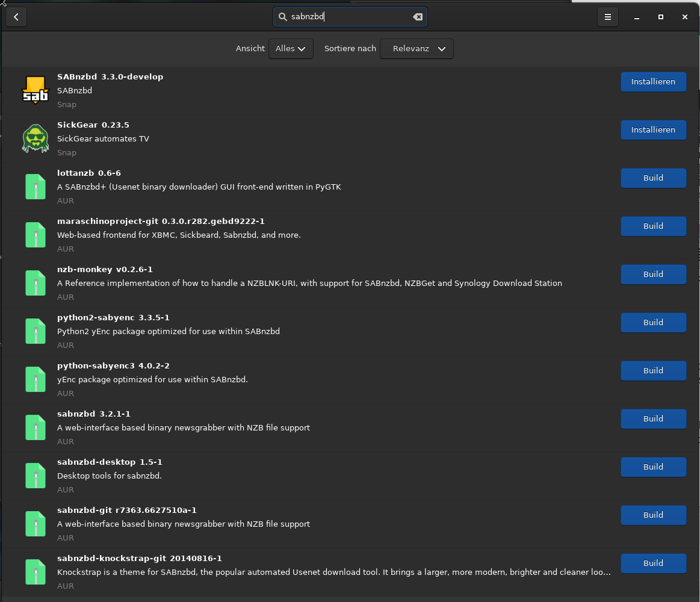Open the hamburger menu
Viewport: 700px width, 602px height.
tap(607, 17)
